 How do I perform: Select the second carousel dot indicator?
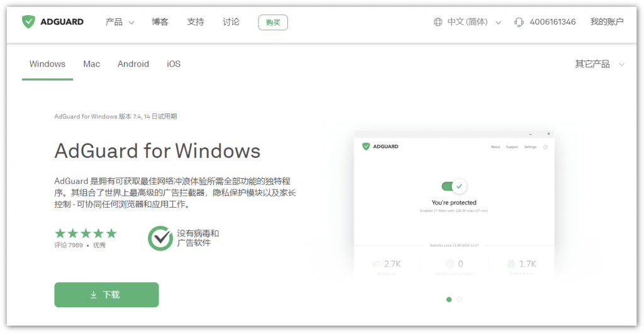460,300
